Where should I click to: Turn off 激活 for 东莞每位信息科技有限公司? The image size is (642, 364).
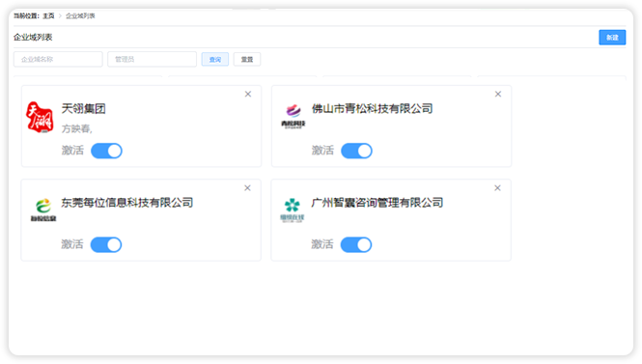106,245
